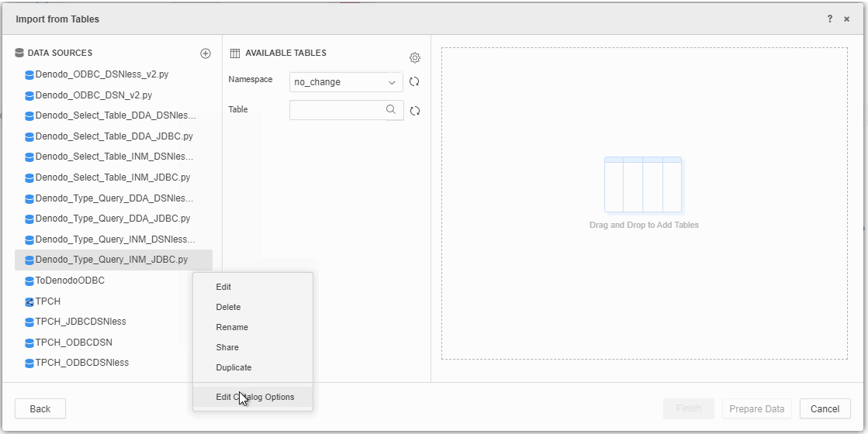Image resolution: width=868 pixels, height=434 pixels.
Task: Refresh the Table list
Action: point(415,111)
